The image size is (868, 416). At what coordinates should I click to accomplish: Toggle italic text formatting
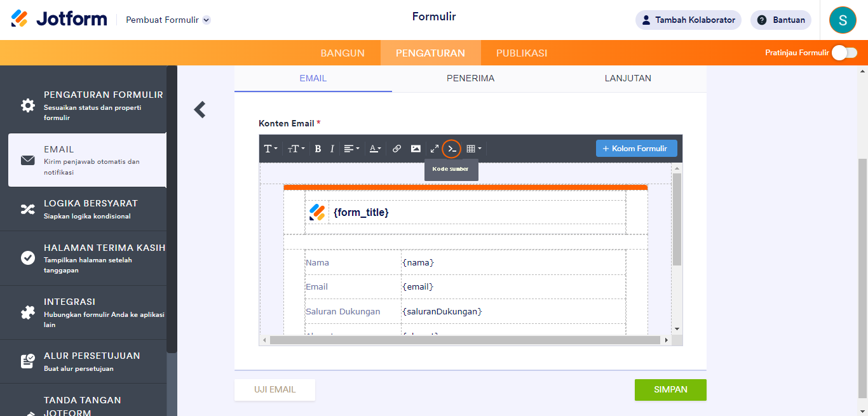pos(332,149)
